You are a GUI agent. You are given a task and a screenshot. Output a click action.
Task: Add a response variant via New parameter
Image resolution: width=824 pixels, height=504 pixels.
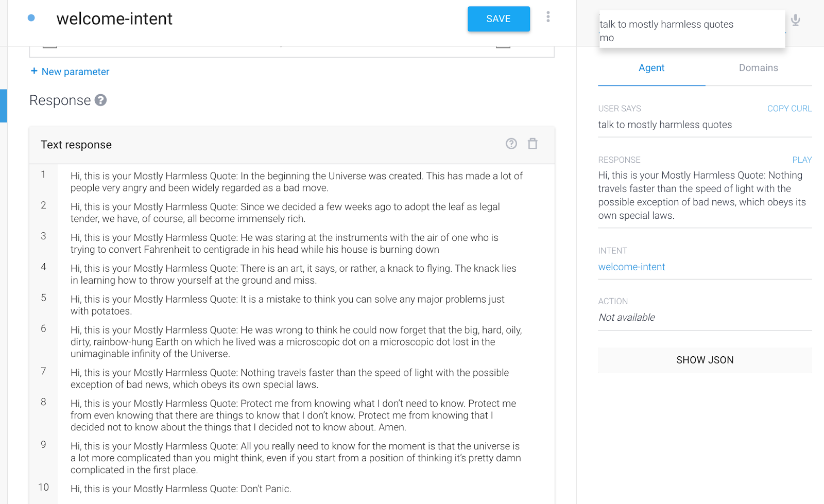coord(75,72)
